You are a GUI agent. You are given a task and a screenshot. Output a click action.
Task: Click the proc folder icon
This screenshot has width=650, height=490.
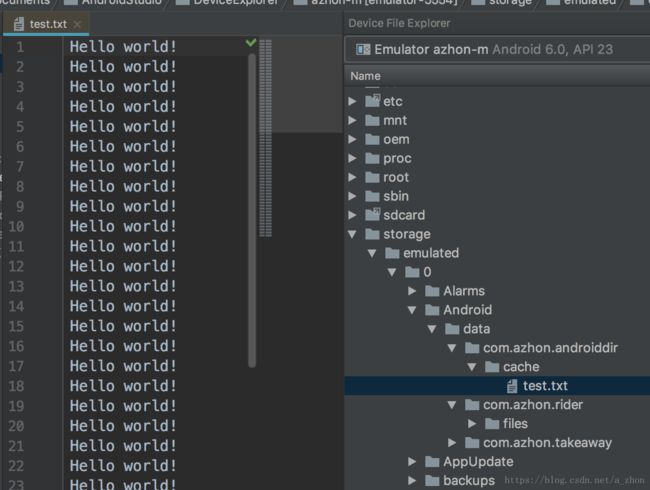[372, 158]
